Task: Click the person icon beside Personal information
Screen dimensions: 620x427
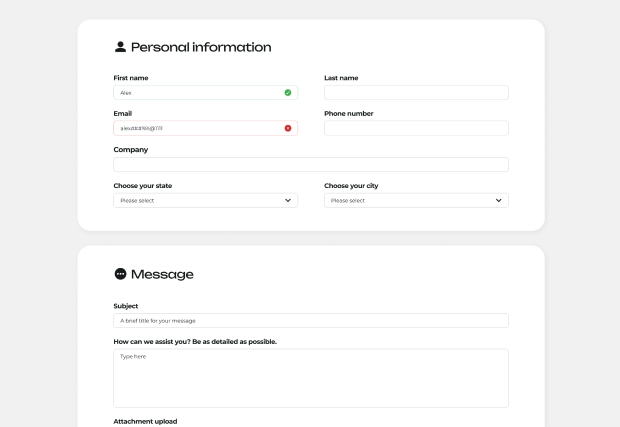Action: point(120,47)
